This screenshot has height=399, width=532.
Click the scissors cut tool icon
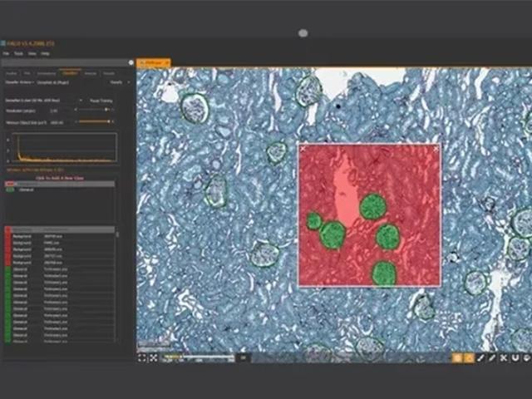pyautogui.click(x=504, y=358)
